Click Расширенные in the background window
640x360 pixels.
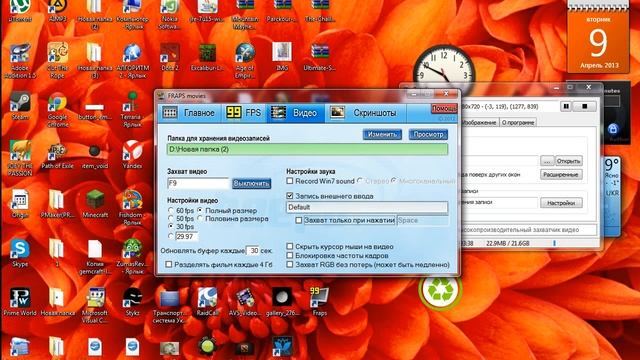561,175
